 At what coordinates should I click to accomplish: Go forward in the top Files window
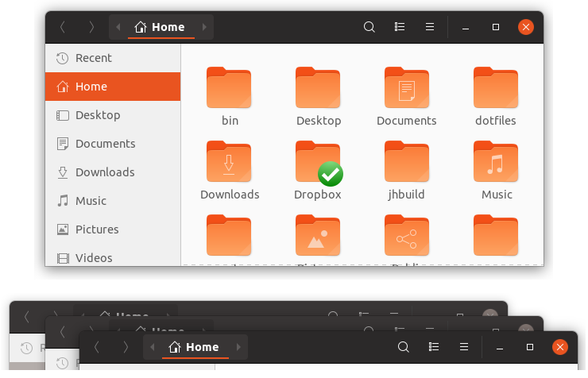91,27
